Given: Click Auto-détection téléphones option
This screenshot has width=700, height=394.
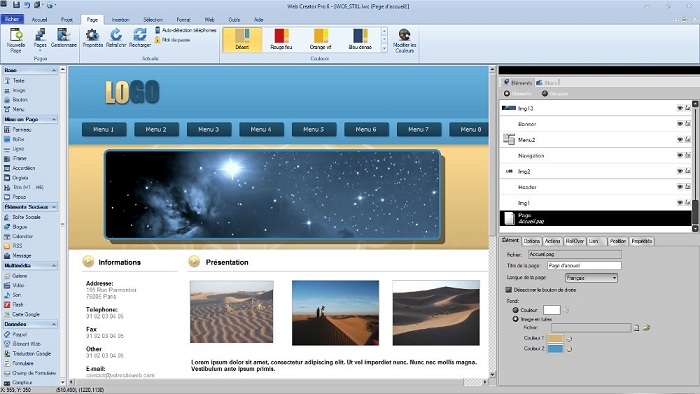Looking at the screenshot, I should tap(186, 30).
